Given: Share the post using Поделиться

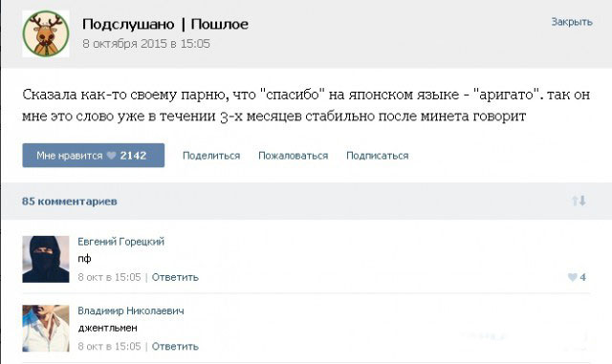Looking at the screenshot, I should click(x=211, y=156).
